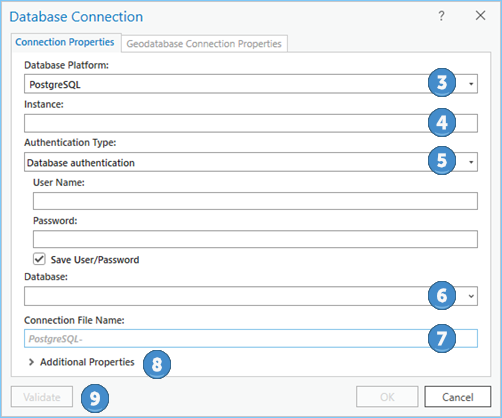Click the numbered callout 5 badge
502x418 pixels.
[442, 160]
